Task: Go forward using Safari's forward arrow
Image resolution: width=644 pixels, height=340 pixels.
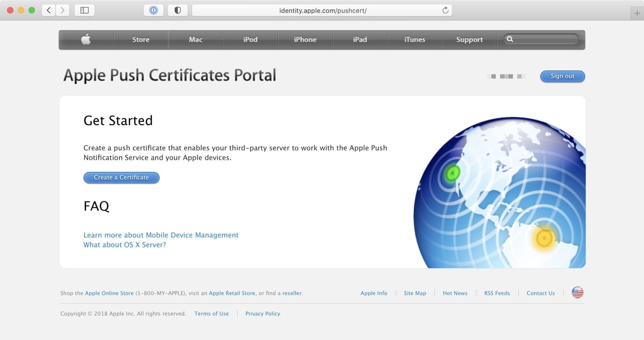Action: pos(63,10)
